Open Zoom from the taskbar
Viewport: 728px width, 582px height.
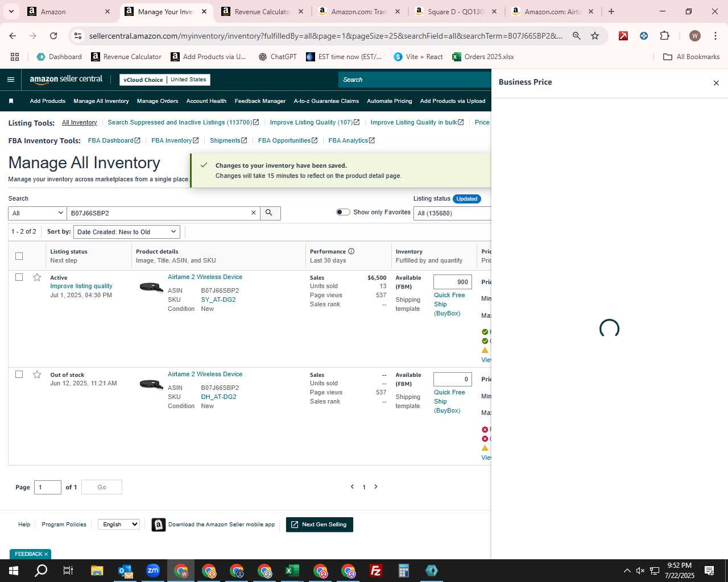coord(153,571)
